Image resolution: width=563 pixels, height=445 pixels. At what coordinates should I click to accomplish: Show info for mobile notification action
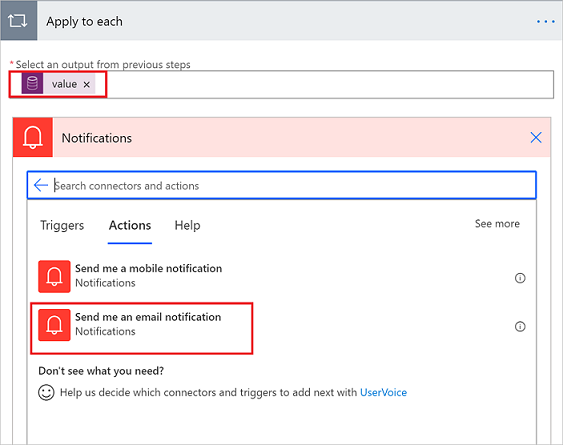click(520, 278)
